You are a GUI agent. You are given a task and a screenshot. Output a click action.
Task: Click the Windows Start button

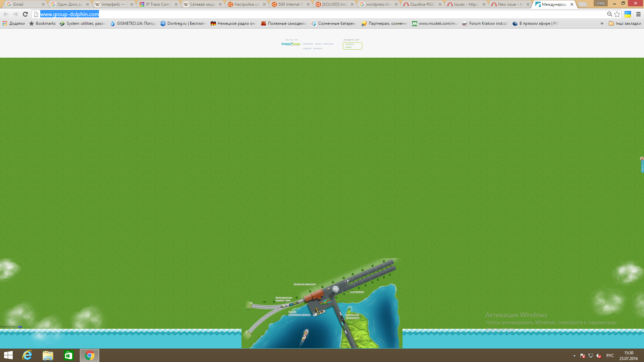coord(8,355)
